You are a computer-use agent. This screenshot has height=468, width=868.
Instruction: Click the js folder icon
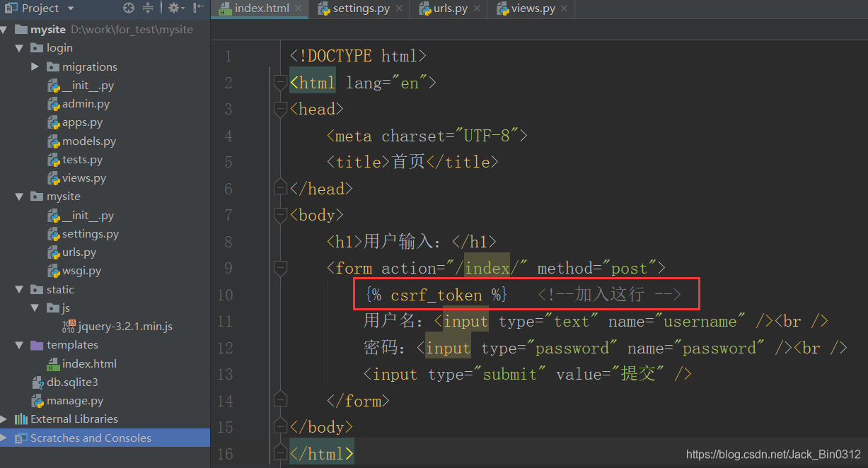pos(53,308)
